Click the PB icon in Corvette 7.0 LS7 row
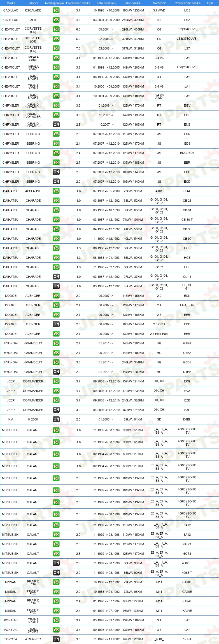Screen dimensions: 219x644 pyautogui.click(x=56, y=48)
